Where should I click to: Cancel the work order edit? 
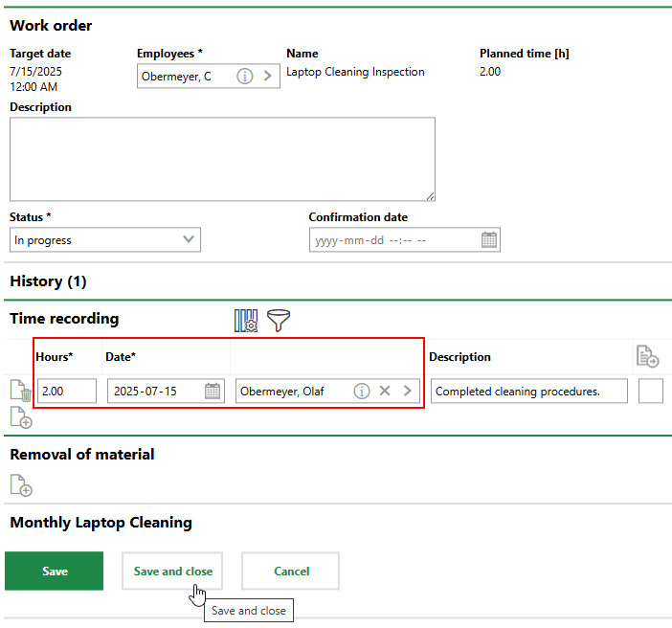point(291,572)
